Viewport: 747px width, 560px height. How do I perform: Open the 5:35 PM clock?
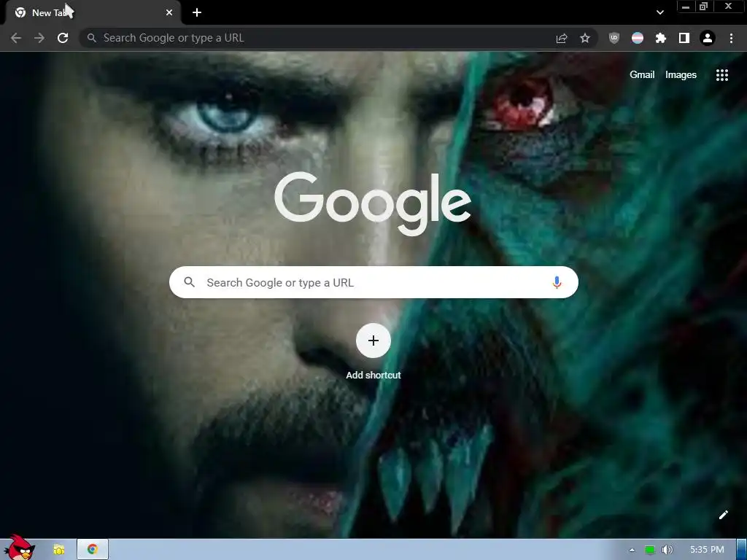click(x=706, y=550)
